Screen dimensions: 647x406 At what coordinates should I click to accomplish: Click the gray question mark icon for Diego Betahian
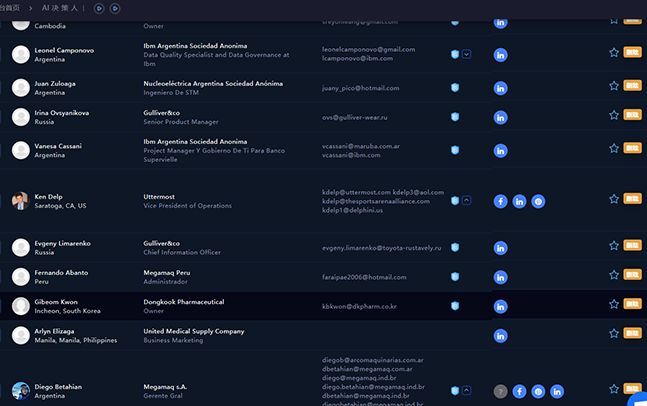[500, 391]
